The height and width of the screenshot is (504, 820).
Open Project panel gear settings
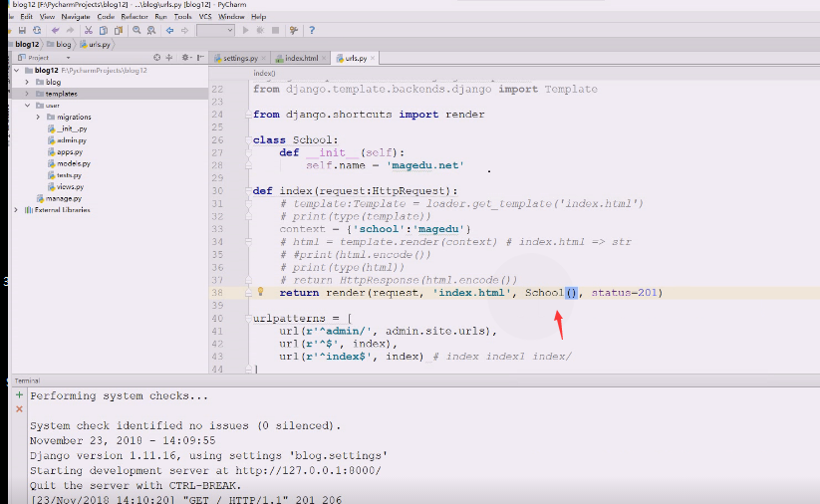pos(185,58)
